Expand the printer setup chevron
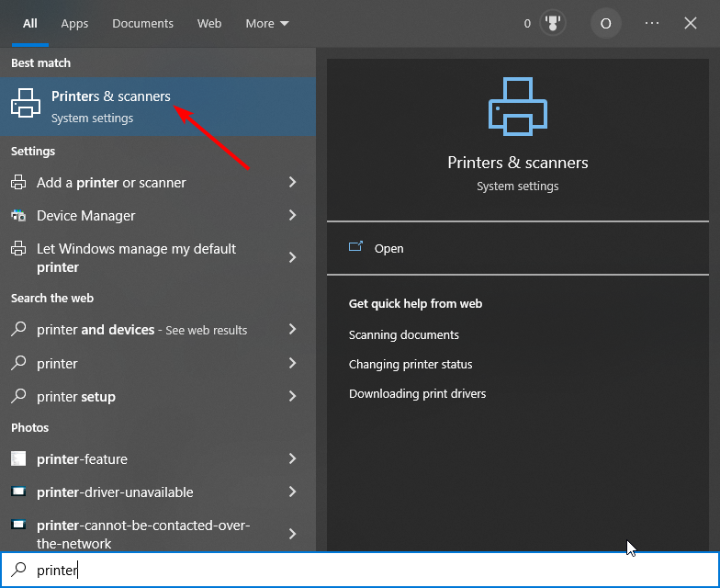This screenshot has width=720, height=588. [x=292, y=396]
